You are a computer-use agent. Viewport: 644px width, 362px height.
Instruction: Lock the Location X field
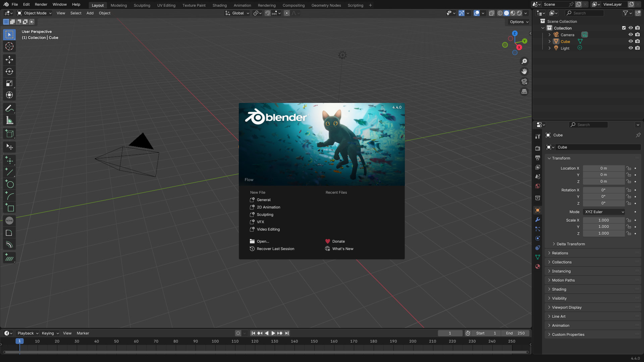click(x=629, y=168)
